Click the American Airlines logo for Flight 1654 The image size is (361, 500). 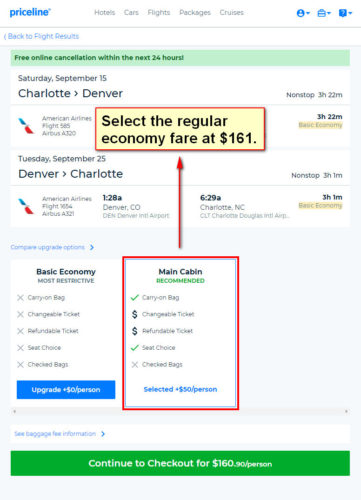pyautogui.click(x=26, y=206)
